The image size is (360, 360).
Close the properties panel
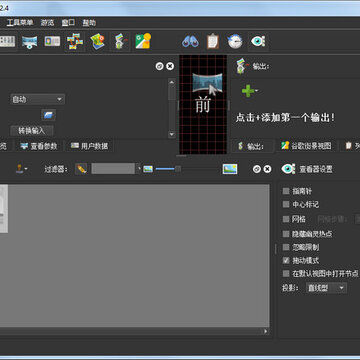pos(170,66)
